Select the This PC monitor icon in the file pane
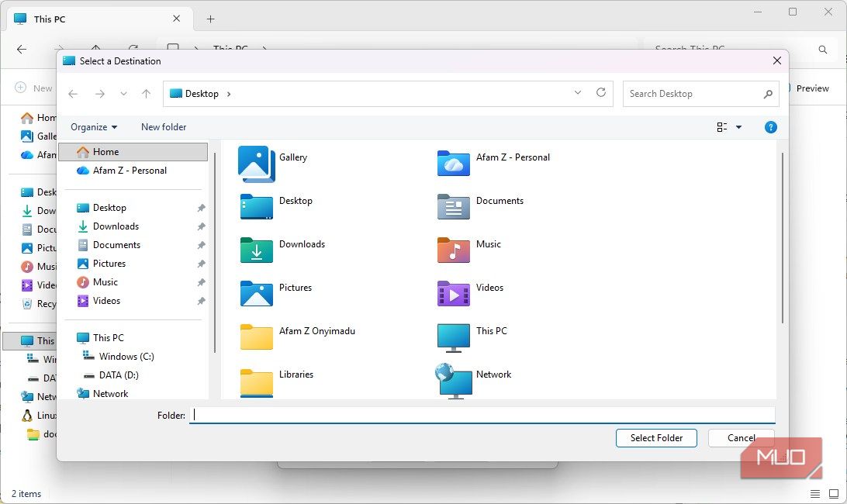The image size is (847, 504). tap(453, 338)
